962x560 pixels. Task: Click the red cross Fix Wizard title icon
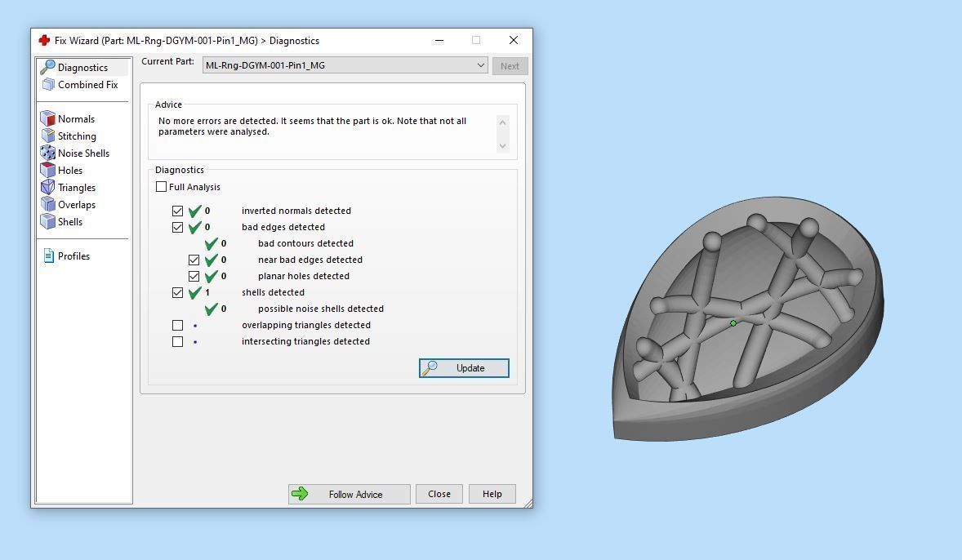(x=44, y=41)
